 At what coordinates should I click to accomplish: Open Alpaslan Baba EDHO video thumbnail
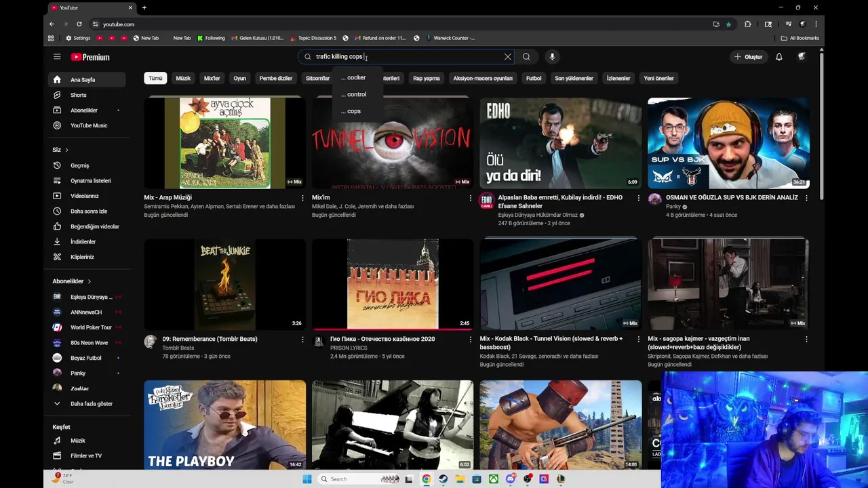[560, 143]
